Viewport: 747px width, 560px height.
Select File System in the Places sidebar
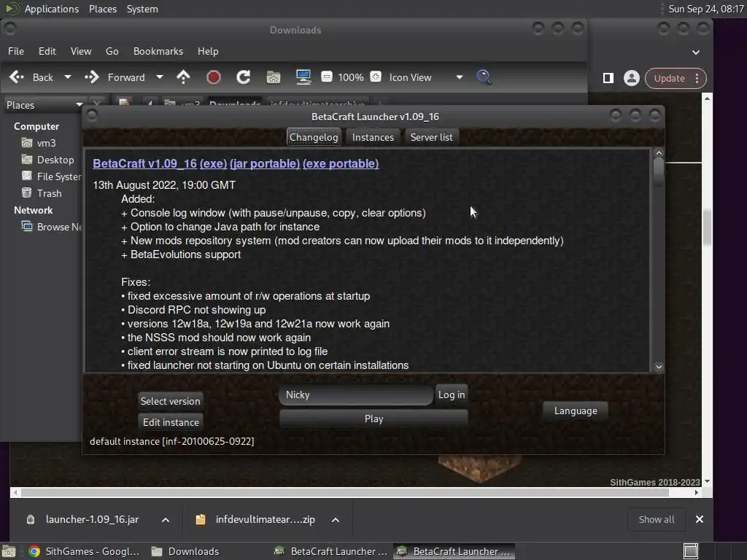pyautogui.click(x=52, y=176)
